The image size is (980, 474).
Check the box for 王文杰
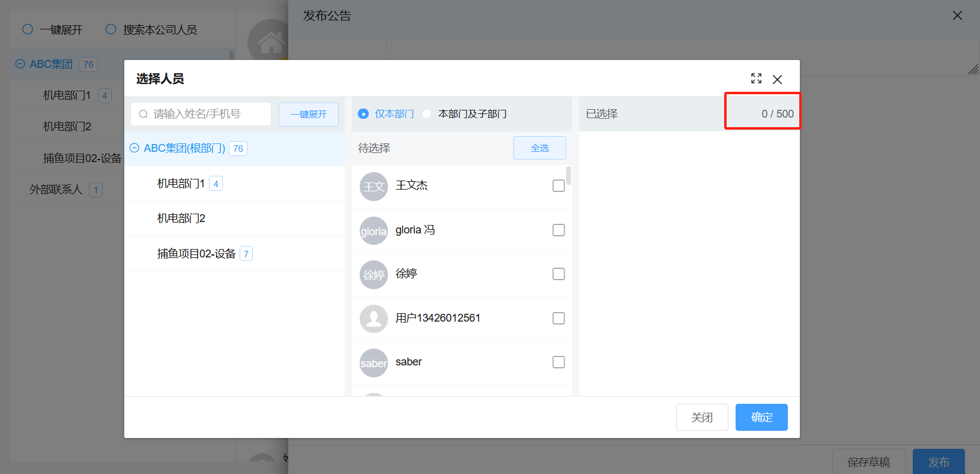(x=558, y=186)
